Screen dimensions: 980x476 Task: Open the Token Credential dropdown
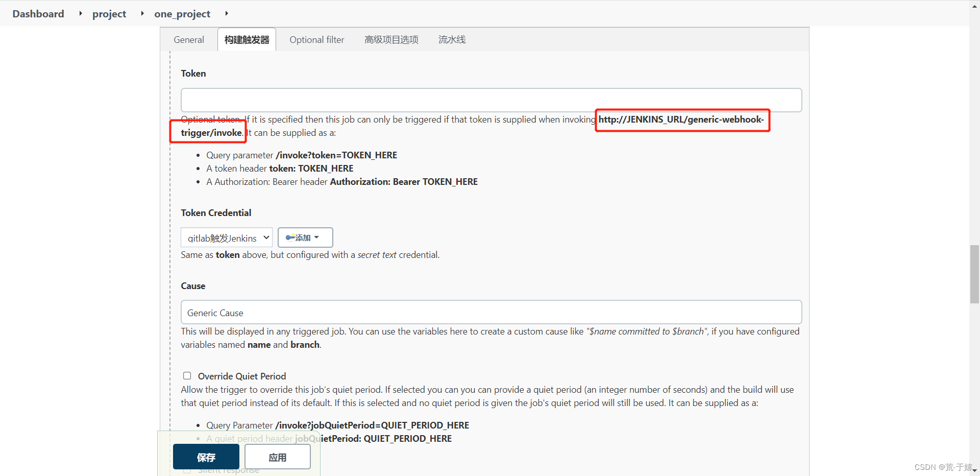tap(227, 237)
